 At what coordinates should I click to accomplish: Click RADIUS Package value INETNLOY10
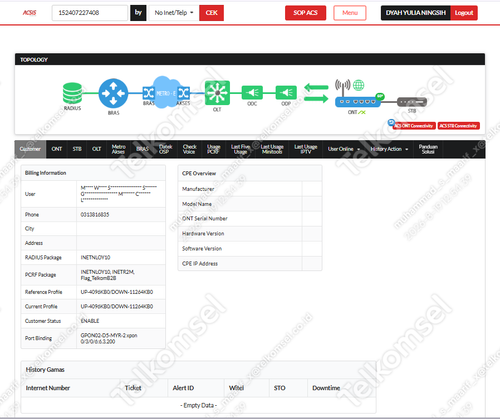(95, 257)
